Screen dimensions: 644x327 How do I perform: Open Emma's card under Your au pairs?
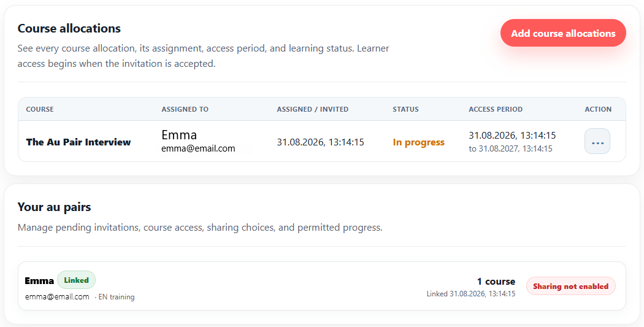(321, 286)
